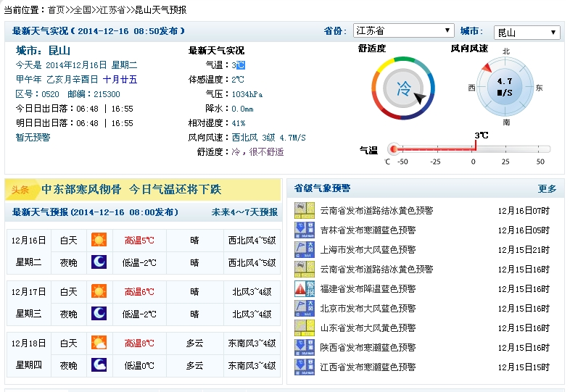The height and width of the screenshot is (392, 570).
Task: Open the 未来4~7天预报 forecast link
Action: click(244, 212)
